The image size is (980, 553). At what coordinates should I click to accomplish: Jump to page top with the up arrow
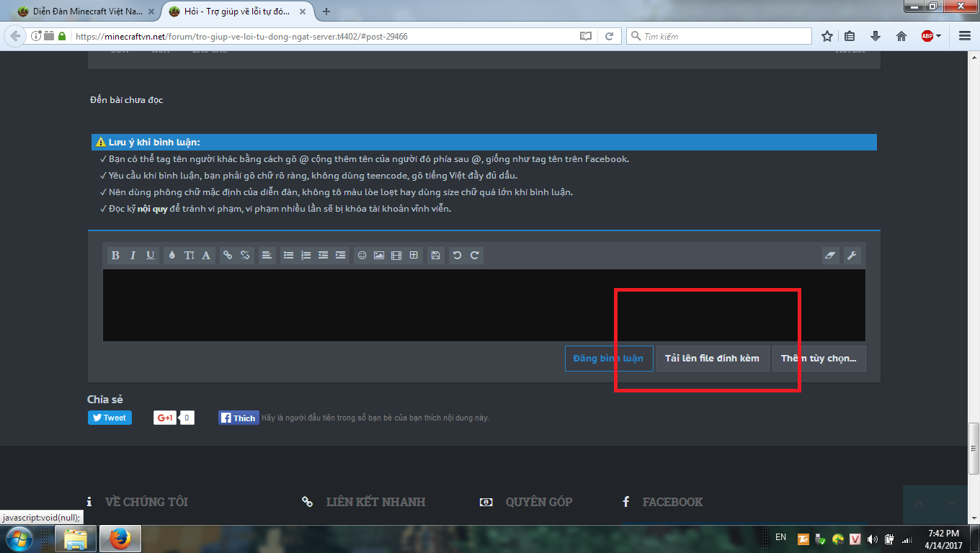[919, 503]
